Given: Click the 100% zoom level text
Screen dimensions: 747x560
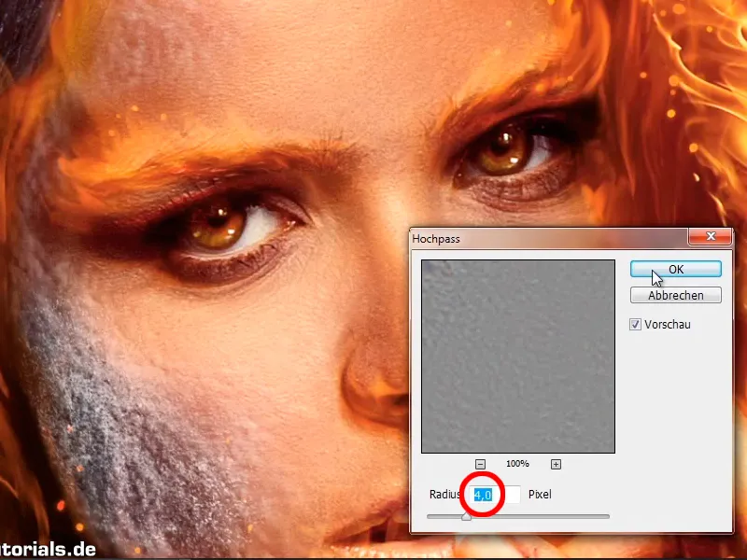Looking at the screenshot, I should (x=517, y=463).
